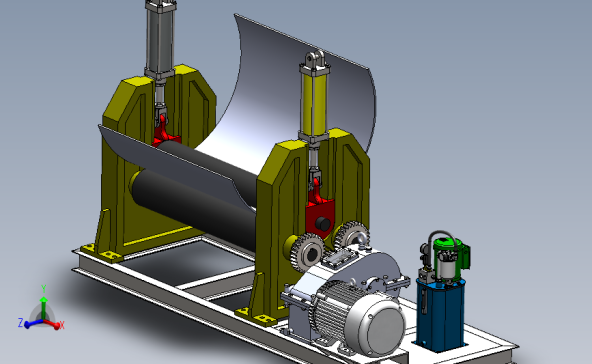
Task: Select the right spur gear beside the reducer
Action: click(x=352, y=236)
